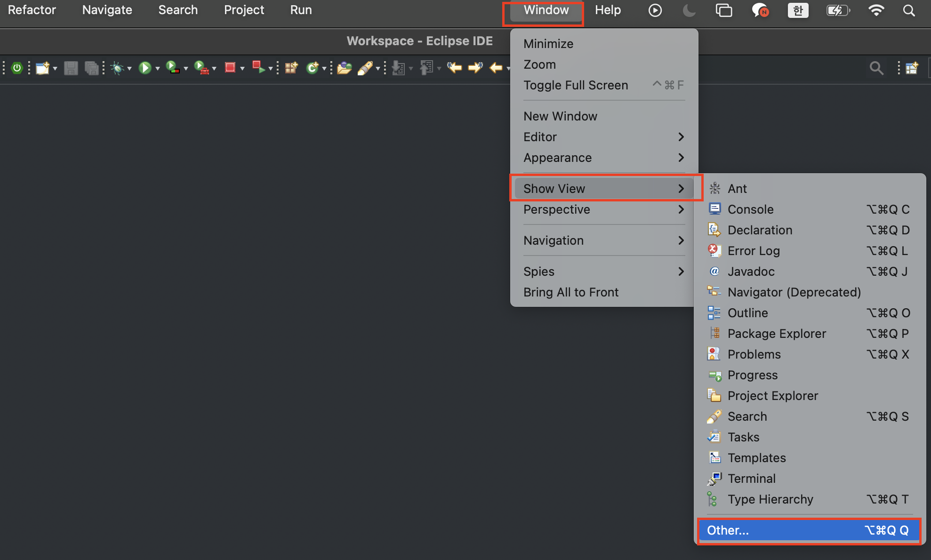The width and height of the screenshot is (931, 560).
Task: Click the Next Edit Location arrow icon
Action: [475, 68]
